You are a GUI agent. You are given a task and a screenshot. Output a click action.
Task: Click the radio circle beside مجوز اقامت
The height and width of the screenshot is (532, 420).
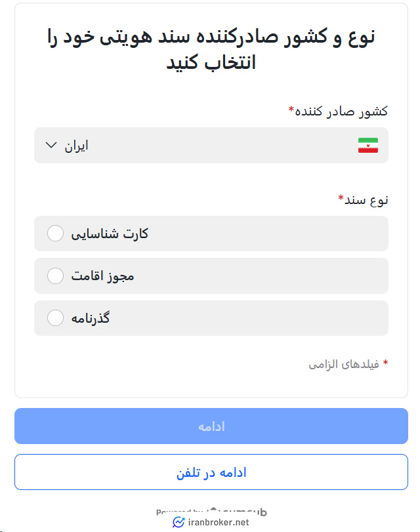[x=55, y=276]
